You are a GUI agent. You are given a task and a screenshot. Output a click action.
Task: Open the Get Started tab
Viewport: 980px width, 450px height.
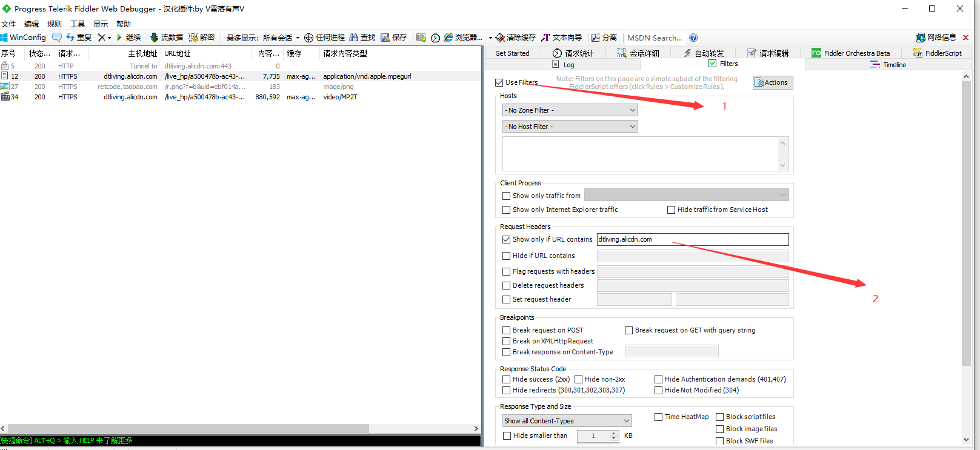512,53
